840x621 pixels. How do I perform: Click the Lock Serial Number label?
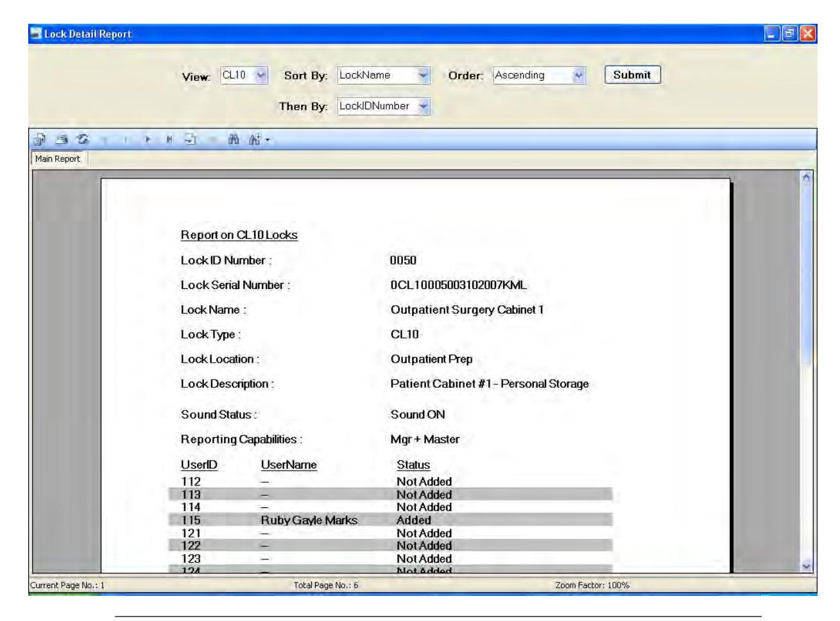pos(236,284)
